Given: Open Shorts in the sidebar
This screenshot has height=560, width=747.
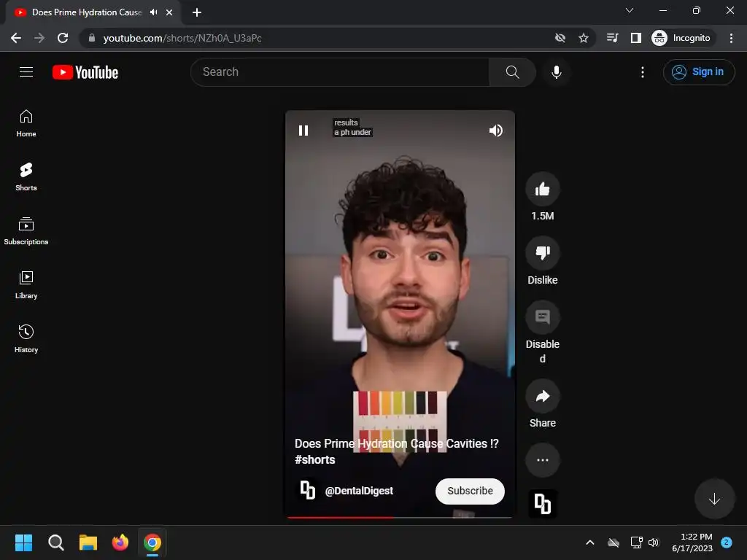Looking at the screenshot, I should pos(26,177).
